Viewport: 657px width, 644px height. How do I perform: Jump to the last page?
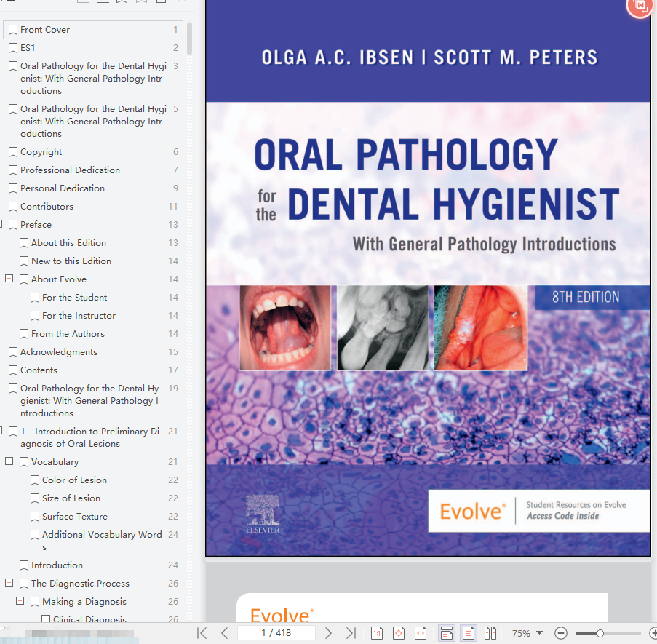pyautogui.click(x=351, y=632)
